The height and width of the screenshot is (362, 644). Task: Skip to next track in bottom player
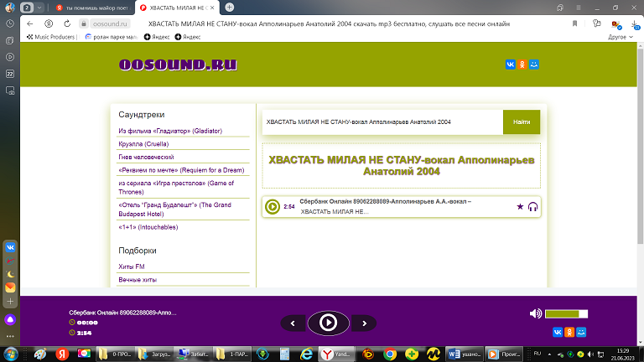[x=364, y=323]
